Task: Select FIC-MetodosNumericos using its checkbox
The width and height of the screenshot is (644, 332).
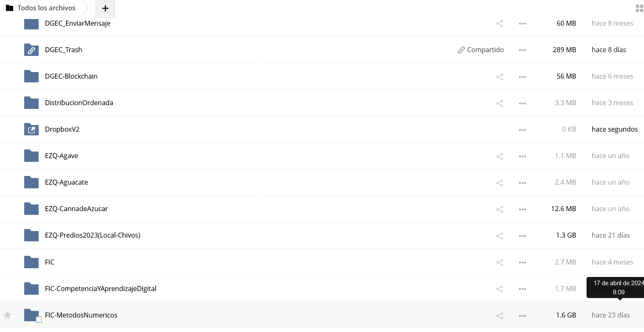Action: pos(39,320)
